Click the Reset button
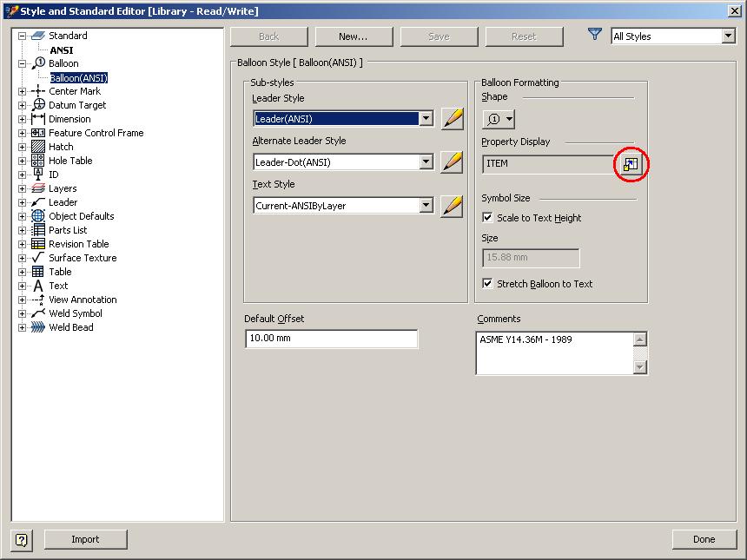 [524, 36]
